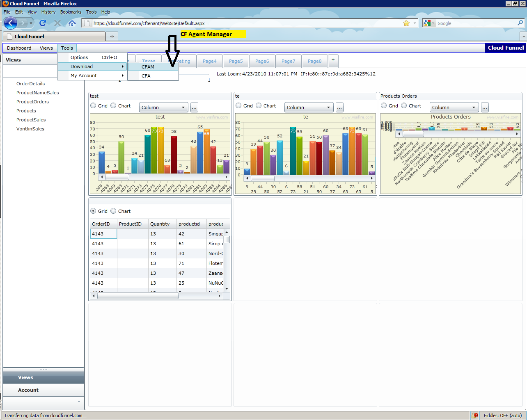Screen dimensions: 527x420
Task: Select Grid radio in test panel
Action: coord(93,106)
